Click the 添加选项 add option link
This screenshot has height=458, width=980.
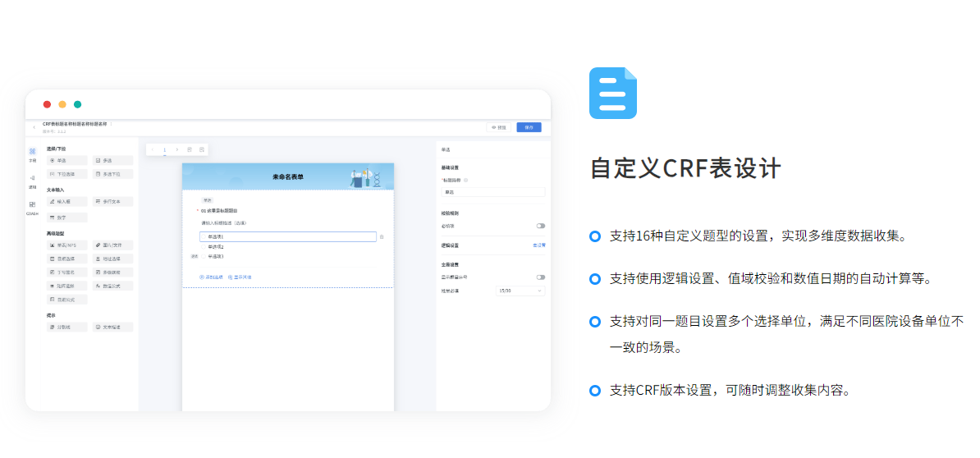[x=211, y=277]
